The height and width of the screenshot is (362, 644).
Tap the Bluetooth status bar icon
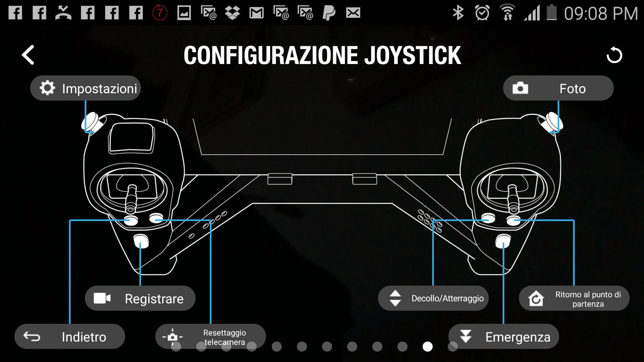459,13
